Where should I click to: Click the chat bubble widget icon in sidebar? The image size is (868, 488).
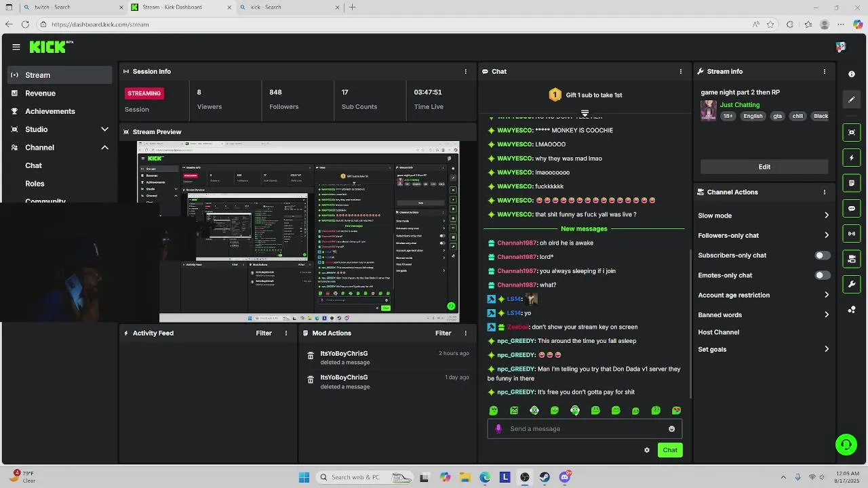point(852,209)
